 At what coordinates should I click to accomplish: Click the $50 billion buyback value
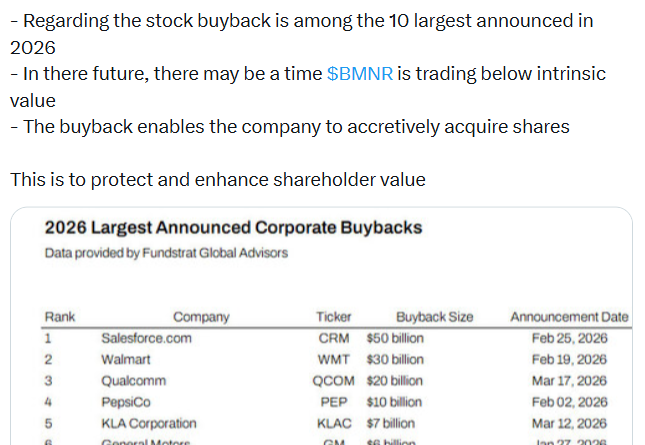click(395, 338)
